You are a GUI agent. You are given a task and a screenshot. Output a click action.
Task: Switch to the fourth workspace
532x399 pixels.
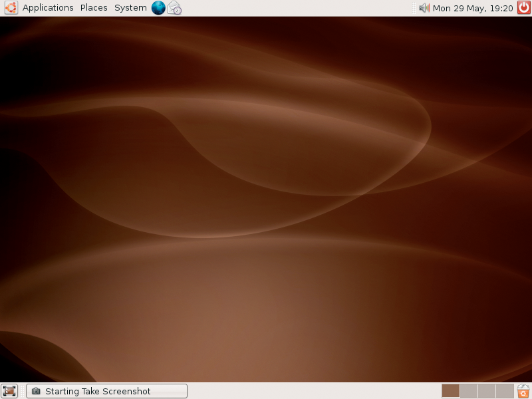click(505, 391)
